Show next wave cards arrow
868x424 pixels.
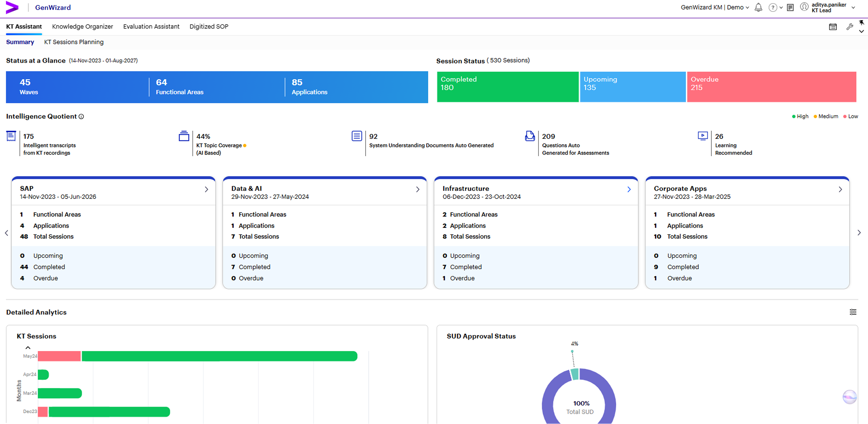click(x=859, y=232)
